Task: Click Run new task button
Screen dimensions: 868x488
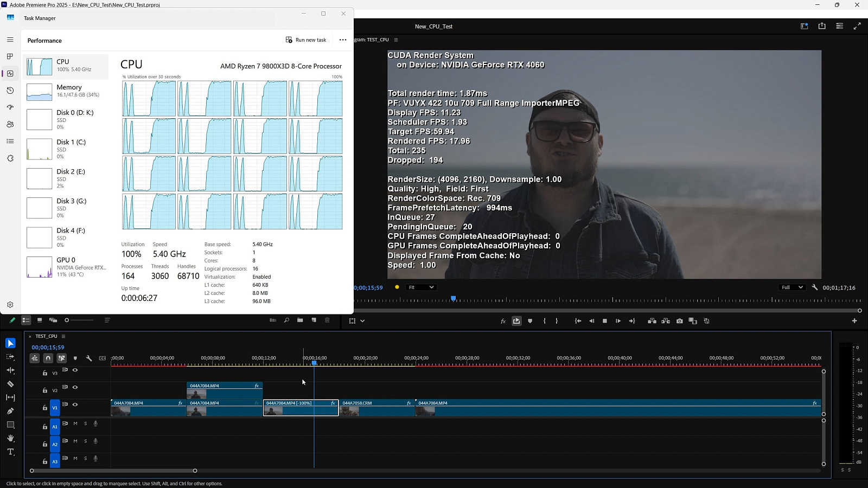Action: [306, 40]
